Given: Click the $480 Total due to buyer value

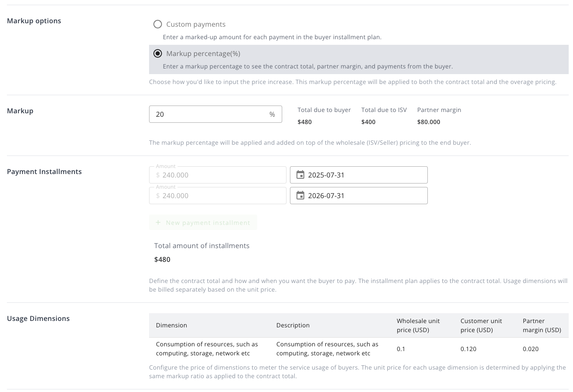Looking at the screenshot, I should (x=305, y=122).
